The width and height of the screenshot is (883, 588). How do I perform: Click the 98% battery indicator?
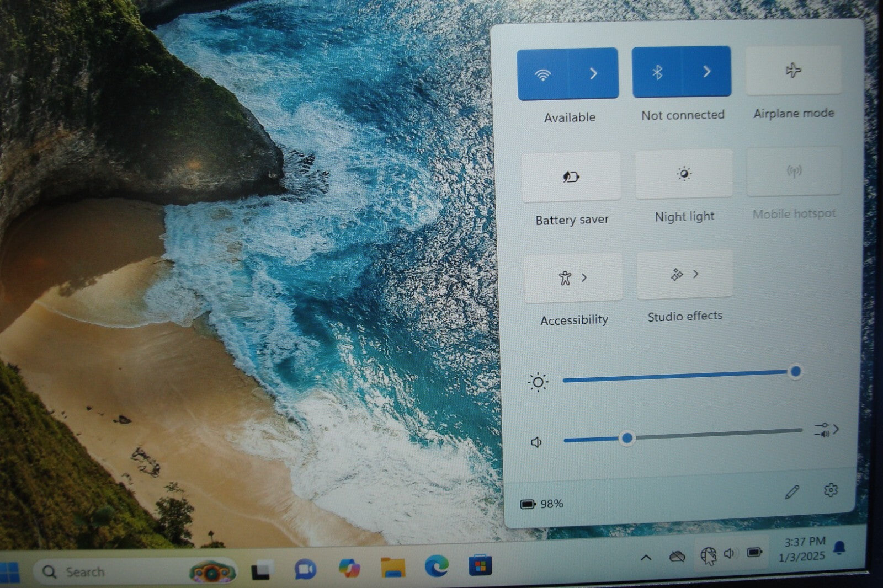pyautogui.click(x=542, y=504)
